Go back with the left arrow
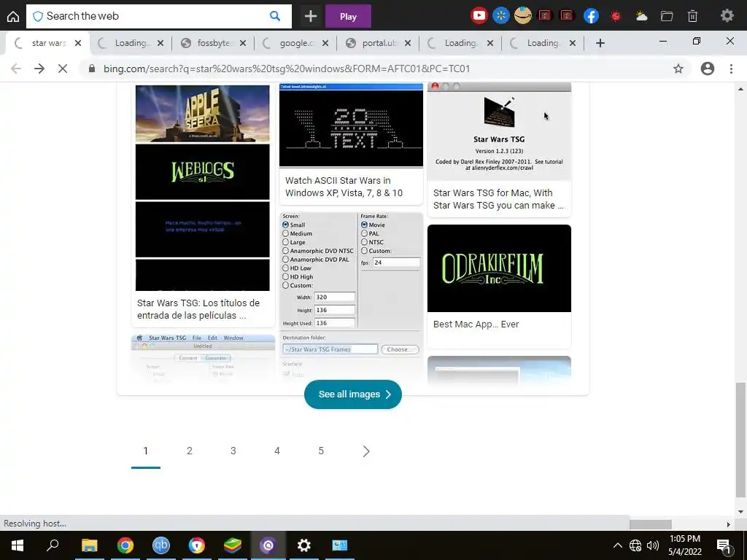The image size is (747, 560). [x=16, y=69]
